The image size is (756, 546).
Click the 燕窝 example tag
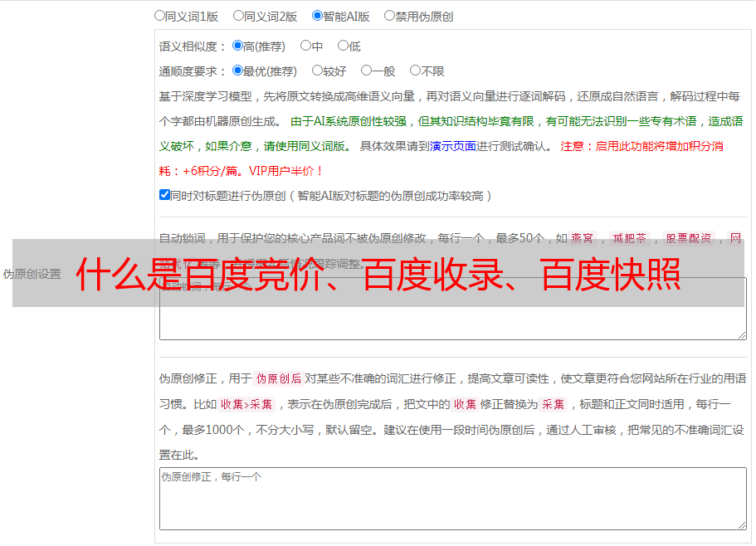582,238
